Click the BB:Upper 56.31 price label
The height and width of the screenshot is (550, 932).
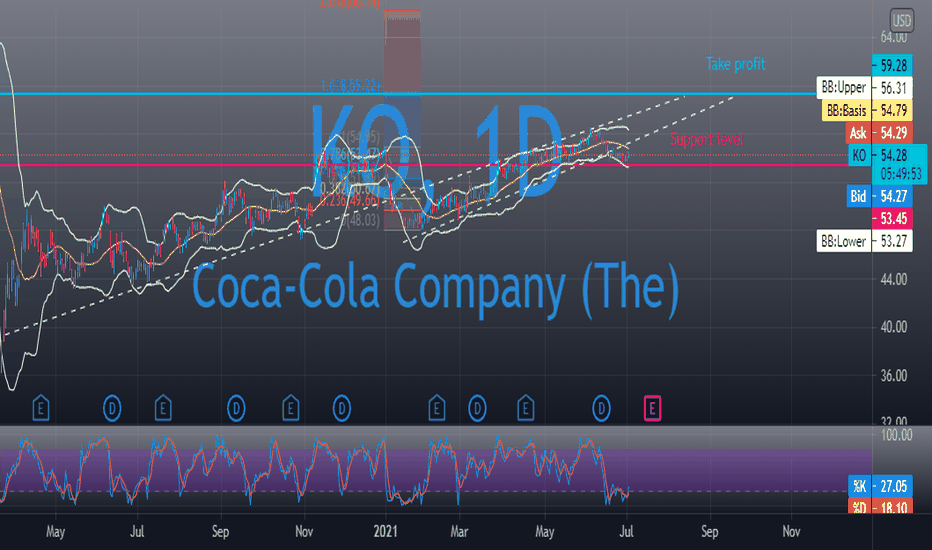coord(864,88)
